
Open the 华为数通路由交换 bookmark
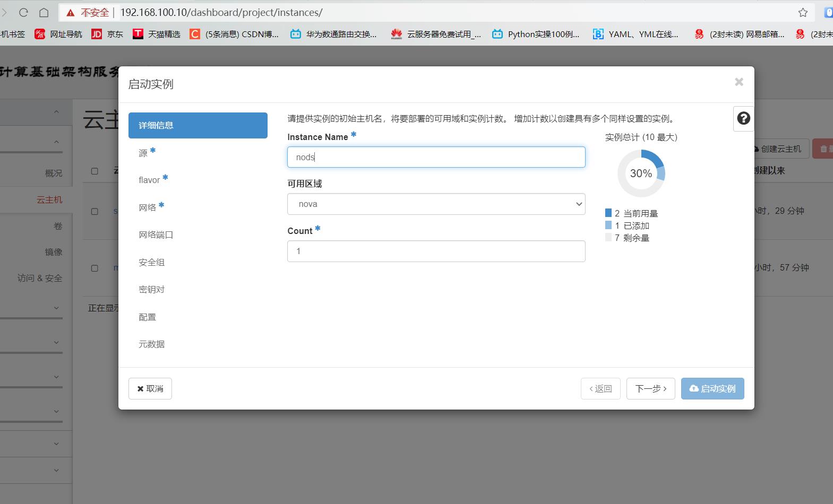(333, 34)
